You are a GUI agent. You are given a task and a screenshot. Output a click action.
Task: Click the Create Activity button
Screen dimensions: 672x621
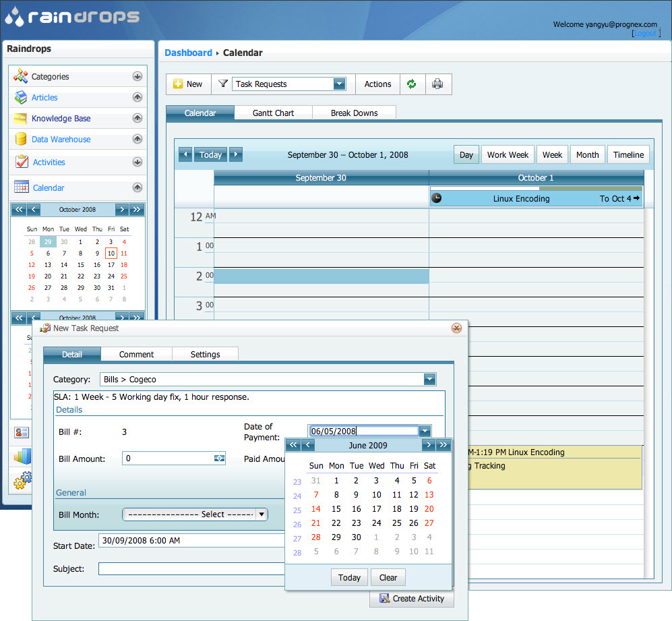click(412, 598)
